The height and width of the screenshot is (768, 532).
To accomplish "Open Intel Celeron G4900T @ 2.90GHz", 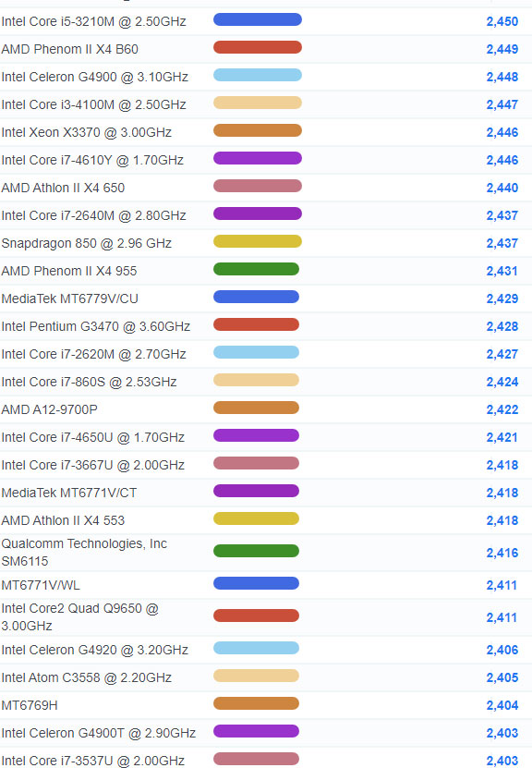I will pyautogui.click(x=99, y=733).
